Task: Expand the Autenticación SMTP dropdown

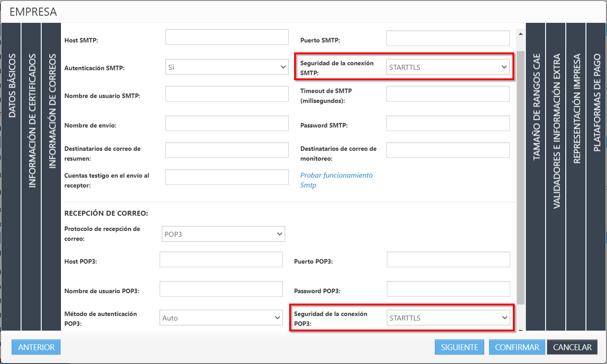Action: (227, 67)
